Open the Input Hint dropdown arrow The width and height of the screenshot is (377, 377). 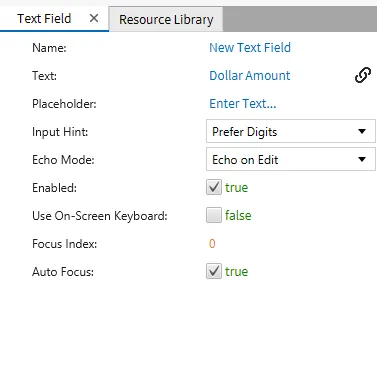(362, 131)
